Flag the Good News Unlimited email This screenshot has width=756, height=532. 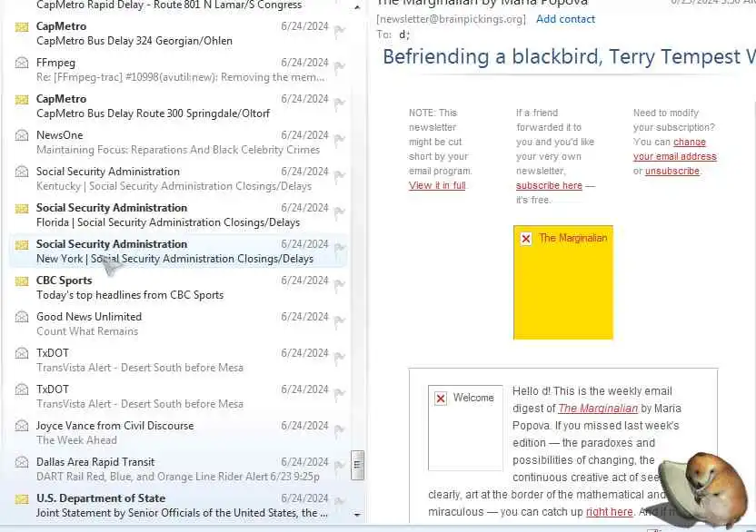click(340, 321)
